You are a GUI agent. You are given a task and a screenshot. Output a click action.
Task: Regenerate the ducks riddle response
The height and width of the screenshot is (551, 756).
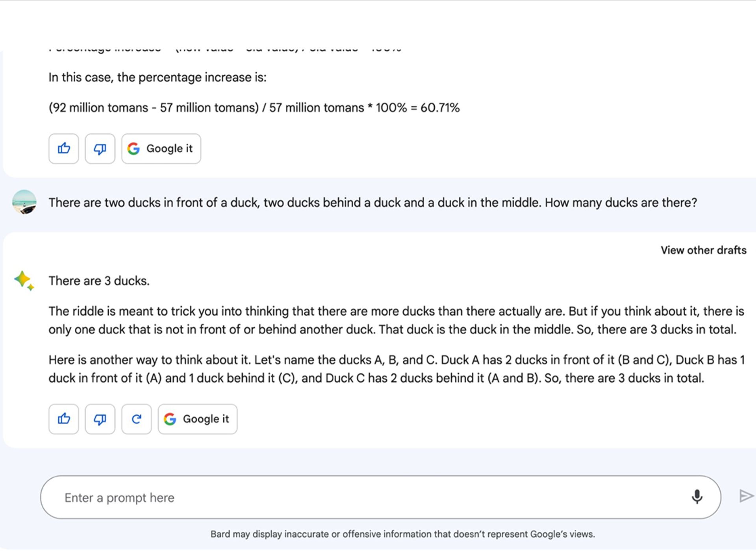click(x=136, y=419)
